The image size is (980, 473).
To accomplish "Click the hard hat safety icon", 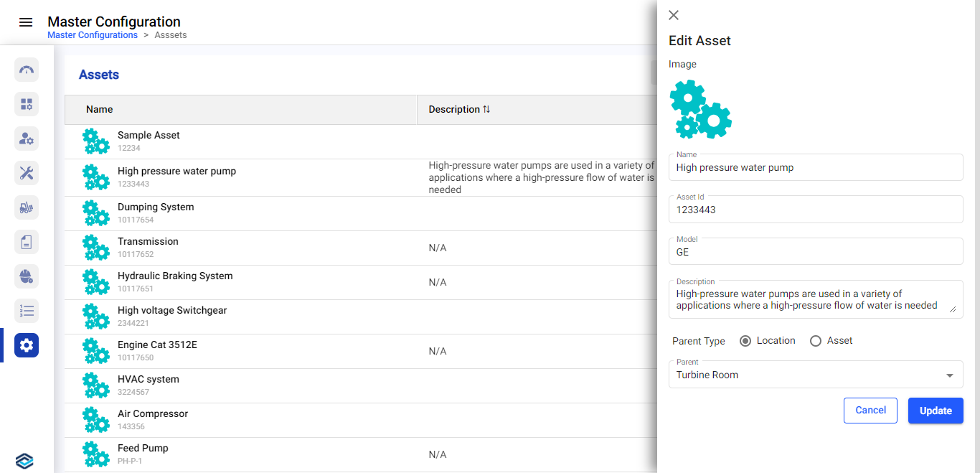I will tap(27, 276).
